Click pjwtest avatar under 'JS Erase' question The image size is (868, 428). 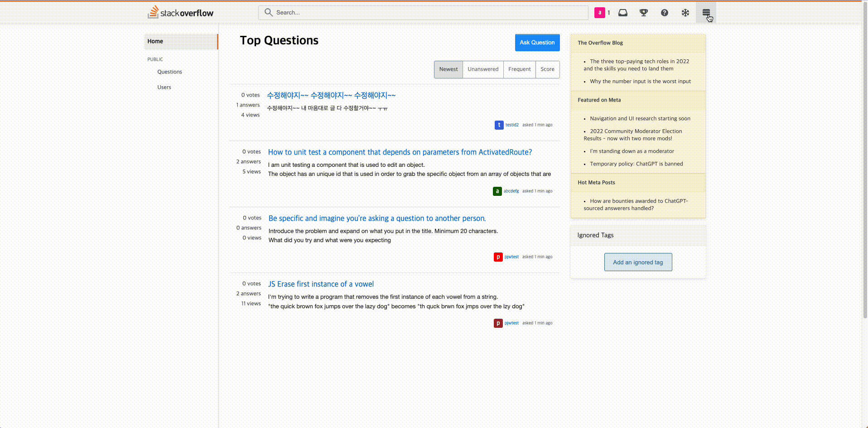pyautogui.click(x=498, y=323)
